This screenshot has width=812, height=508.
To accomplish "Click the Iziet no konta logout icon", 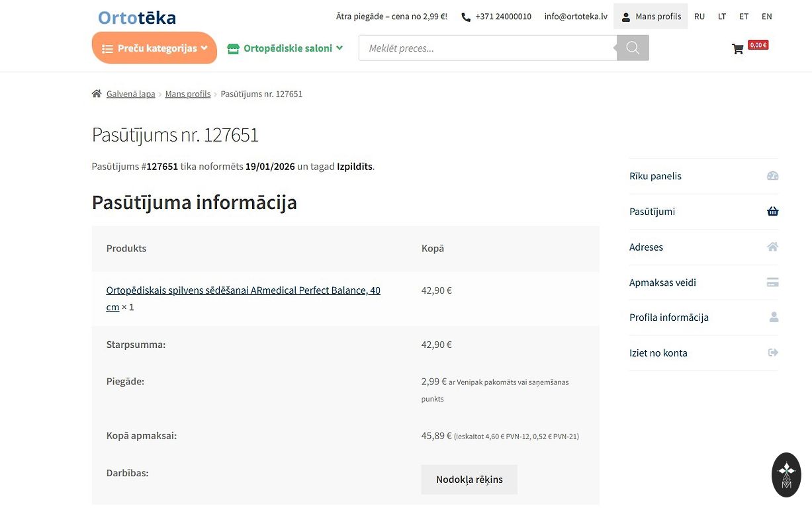I will [772, 353].
